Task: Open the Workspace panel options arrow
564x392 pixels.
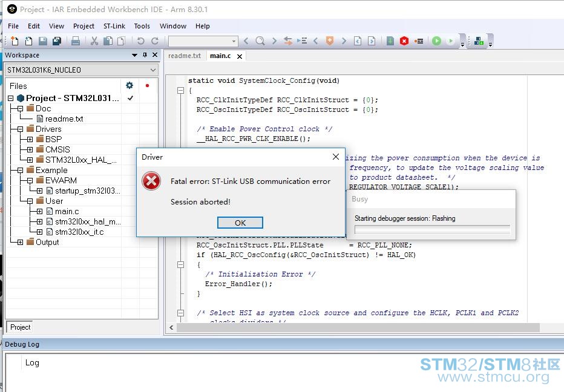Action: point(134,56)
